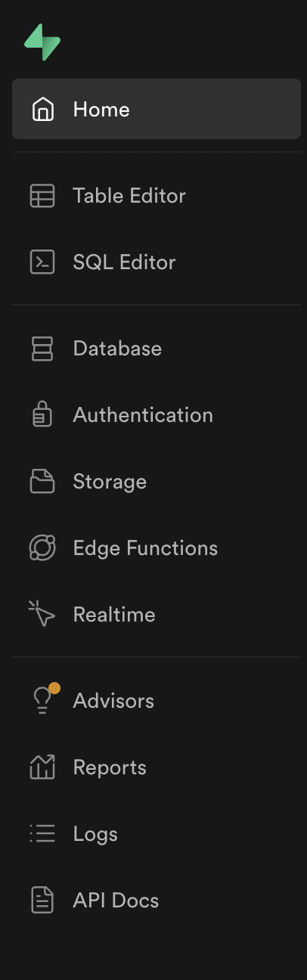This screenshot has height=980, width=307.
Task: Open the API Docs text label
Action: (x=116, y=901)
